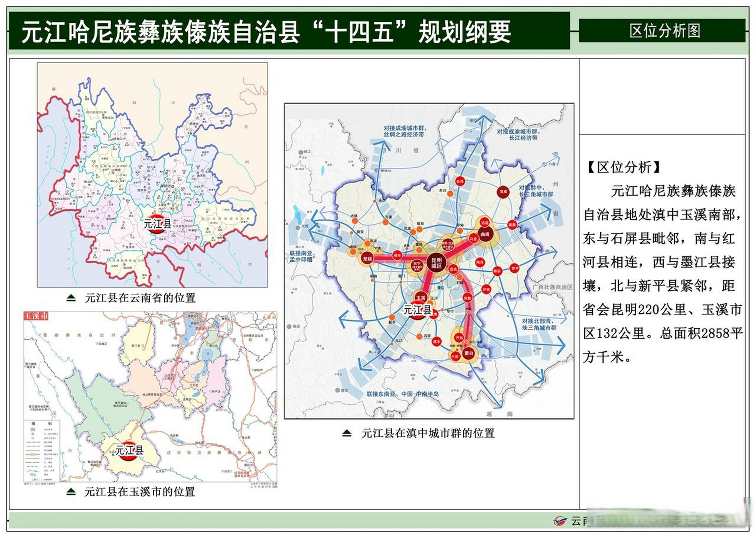
Task: Click the 元江县 marker on the Yunnan province map
Action: pos(157,224)
